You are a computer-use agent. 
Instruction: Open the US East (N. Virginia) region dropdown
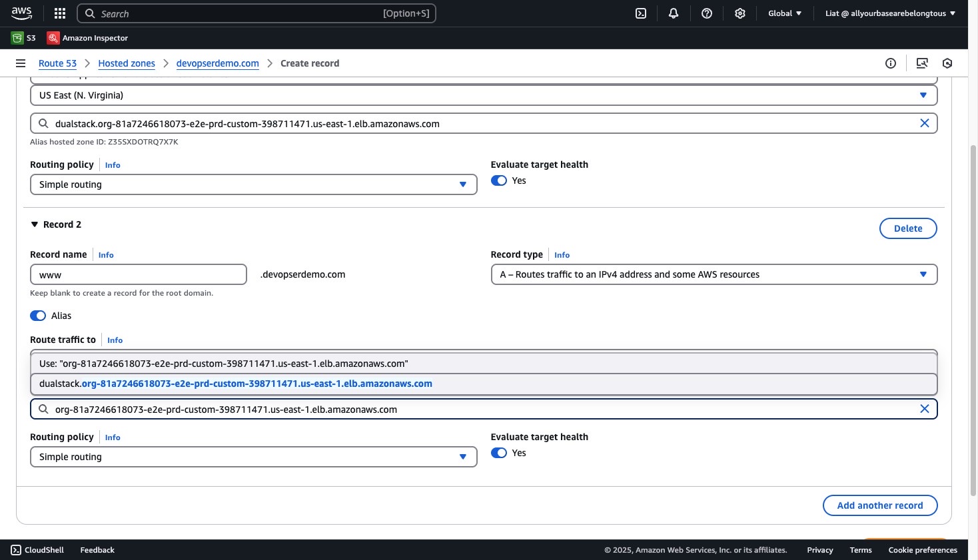coord(484,95)
